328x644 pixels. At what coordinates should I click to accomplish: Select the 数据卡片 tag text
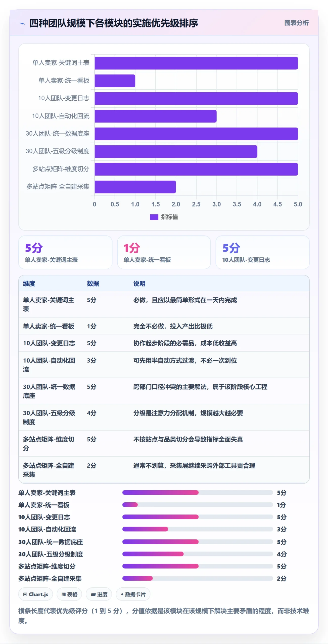coord(135,594)
